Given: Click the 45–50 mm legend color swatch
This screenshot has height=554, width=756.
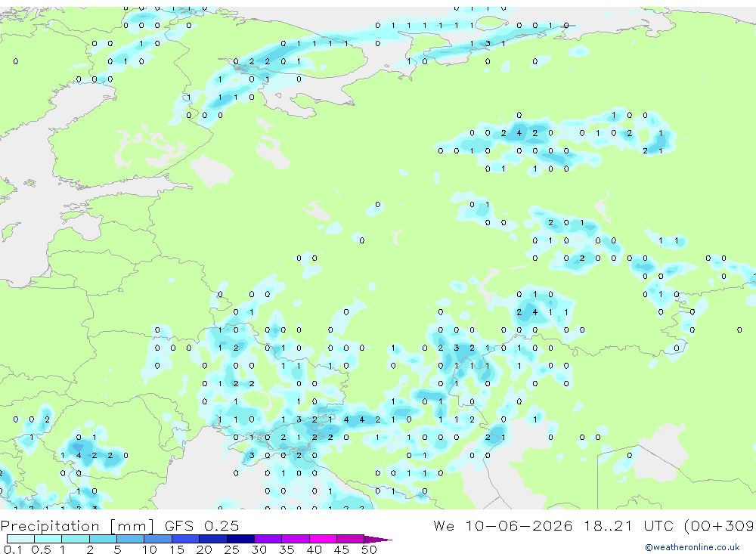Looking at the screenshot, I should click(351, 539).
